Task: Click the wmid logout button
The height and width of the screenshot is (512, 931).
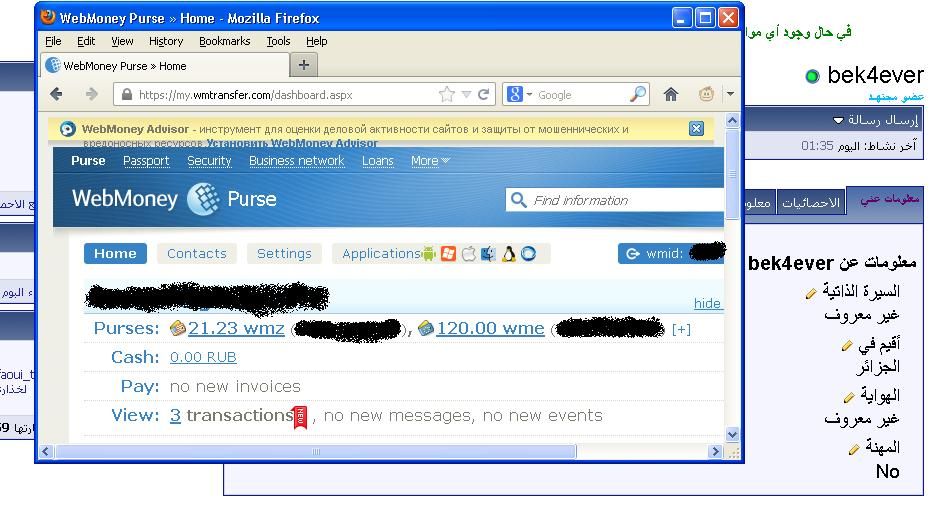Action: click(671, 254)
